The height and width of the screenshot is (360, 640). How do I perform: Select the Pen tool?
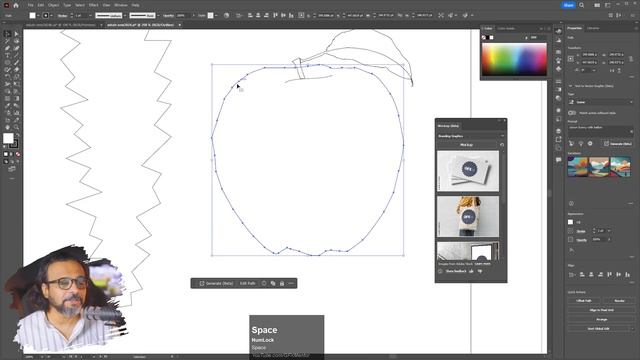[x=7, y=48]
